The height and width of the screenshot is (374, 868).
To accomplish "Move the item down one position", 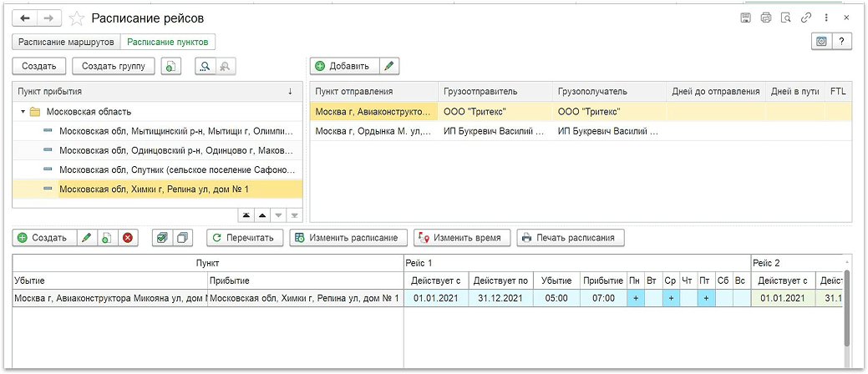I will coord(278,215).
